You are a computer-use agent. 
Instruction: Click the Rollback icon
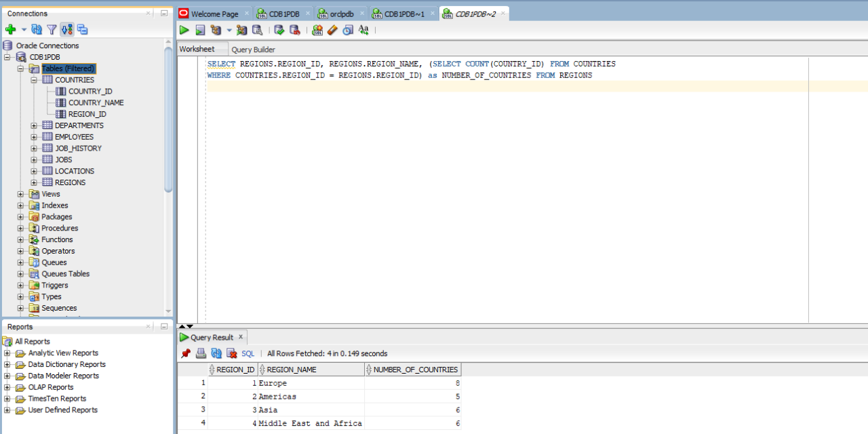tap(294, 31)
